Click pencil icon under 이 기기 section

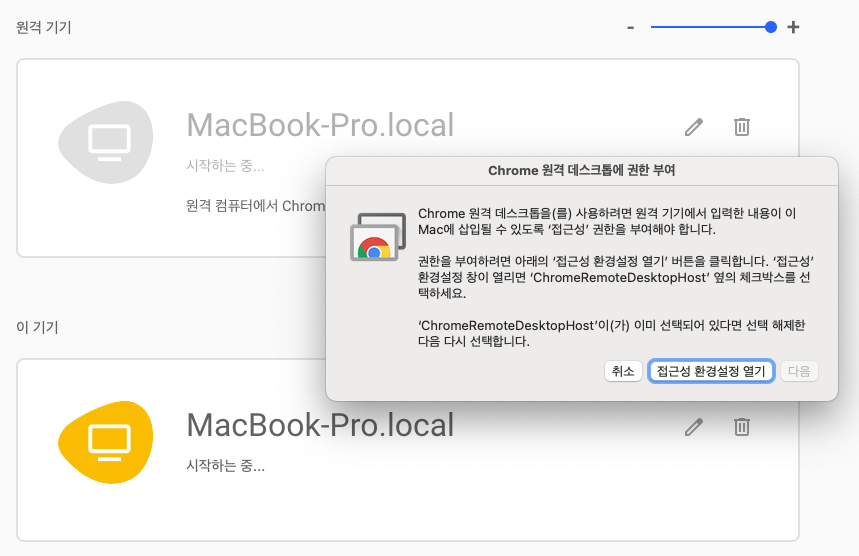point(694,427)
